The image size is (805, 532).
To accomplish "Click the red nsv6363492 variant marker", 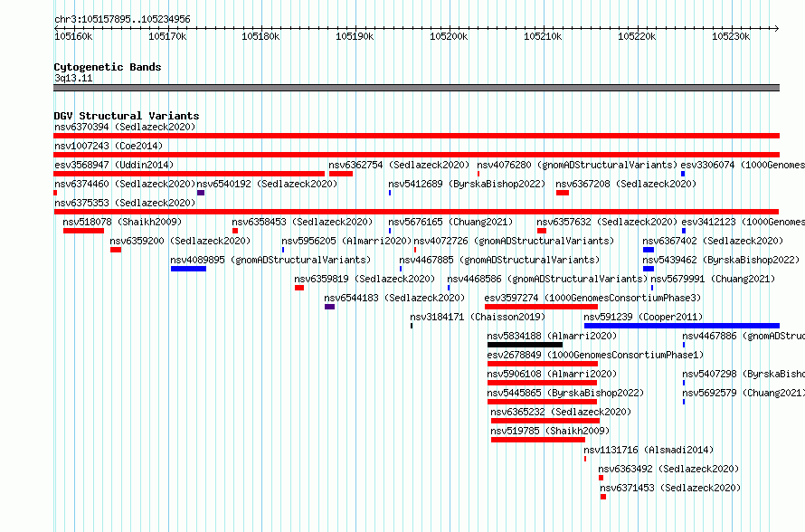I will (601, 478).
